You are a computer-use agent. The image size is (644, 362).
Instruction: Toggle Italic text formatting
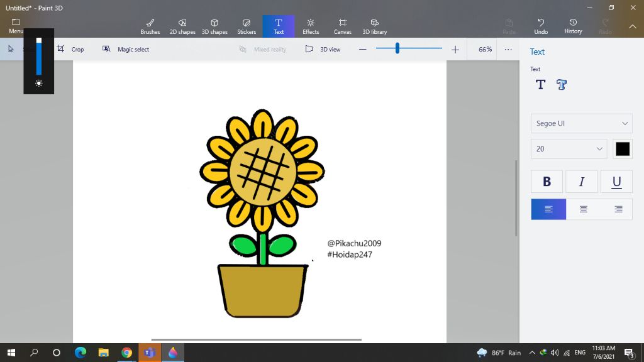click(582, 182)
